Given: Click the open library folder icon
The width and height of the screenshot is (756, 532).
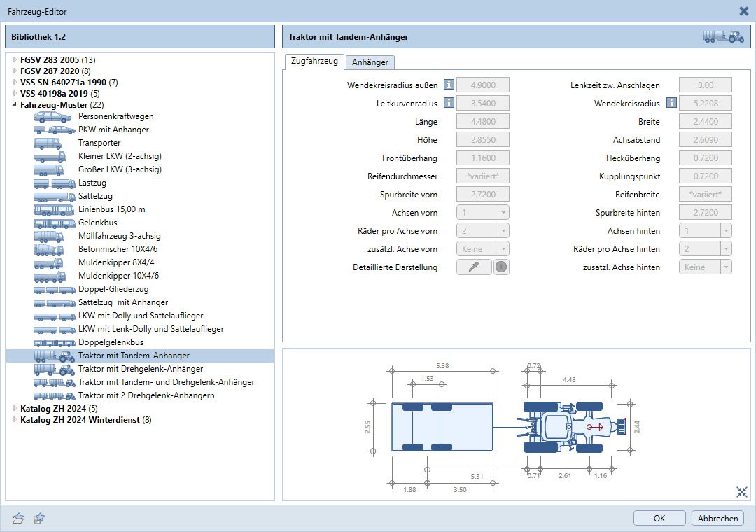Looking at the screenshot, I should tap(18, 518).
